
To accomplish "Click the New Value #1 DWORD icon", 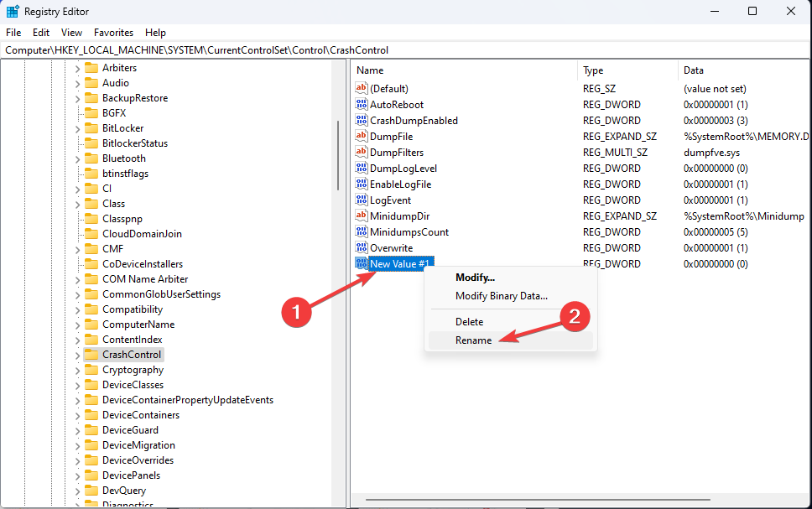I will pos(361,263).
